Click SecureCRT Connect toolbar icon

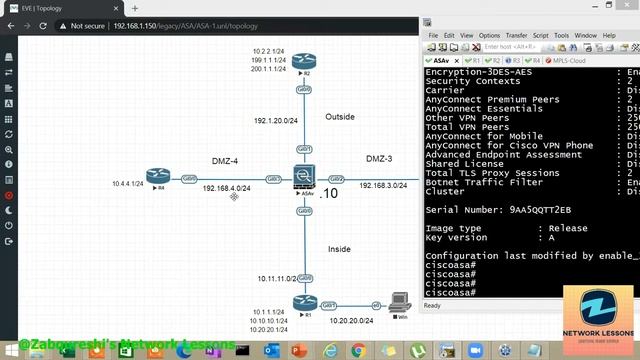tap(431, 47)
